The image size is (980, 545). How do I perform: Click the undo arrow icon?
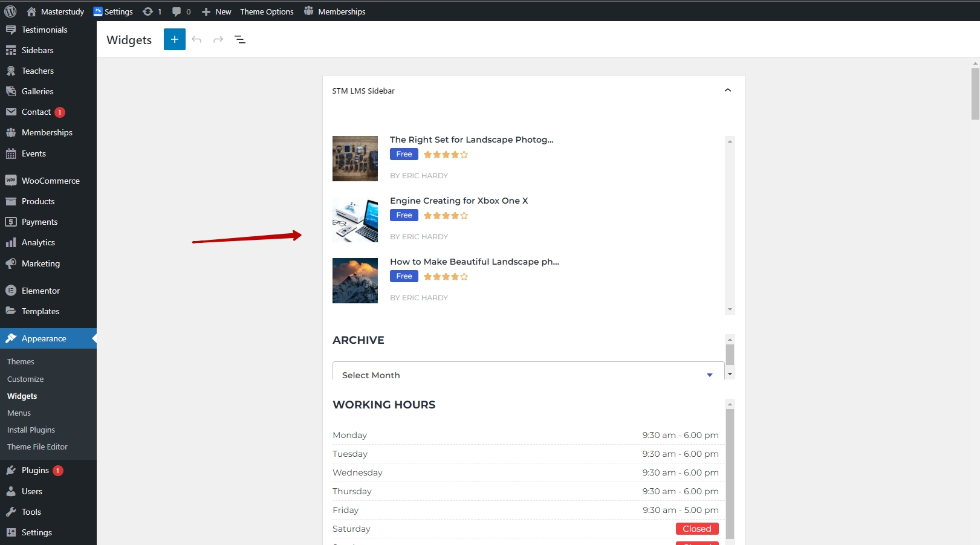[196, 40]
